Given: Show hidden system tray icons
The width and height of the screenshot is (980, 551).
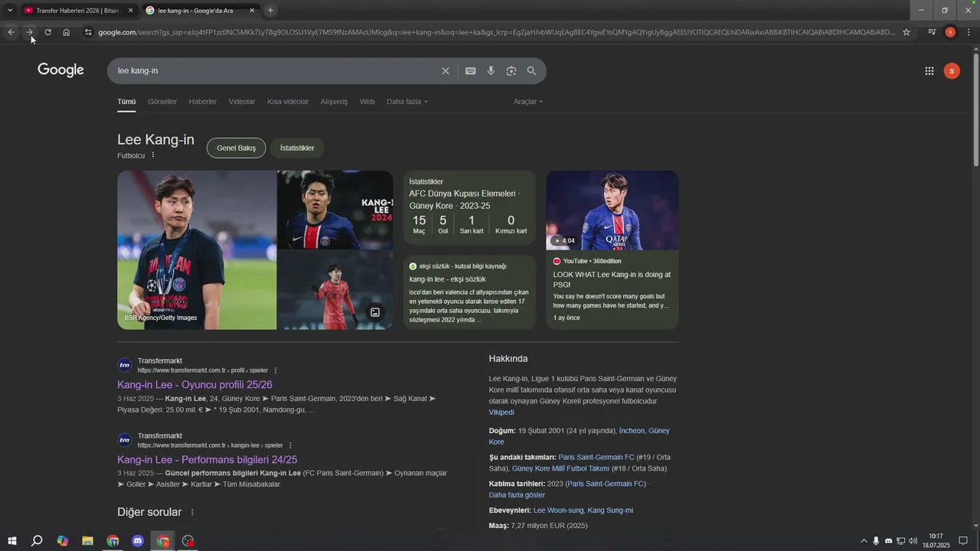Looking at the screenshot, I should (x=864, y=541).
